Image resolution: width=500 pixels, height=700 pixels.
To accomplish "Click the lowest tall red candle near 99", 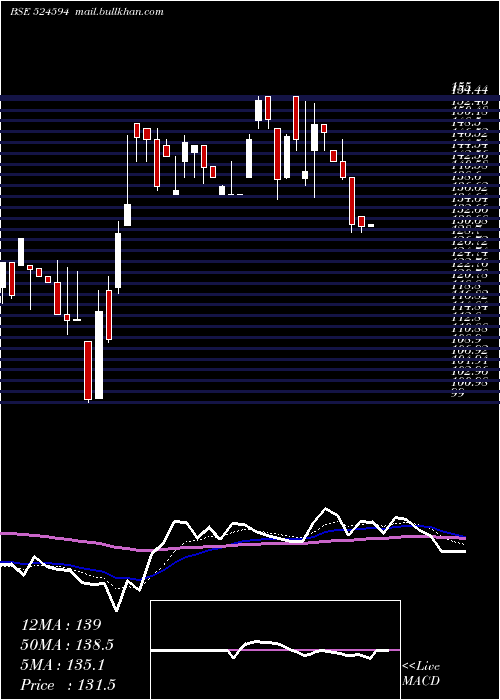I will tap(88, 371).
